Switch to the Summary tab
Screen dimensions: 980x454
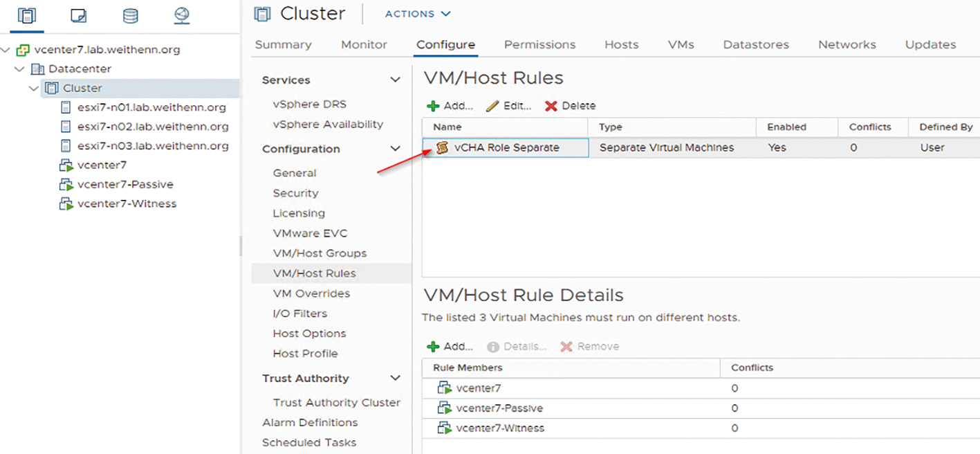pos(283,44)
